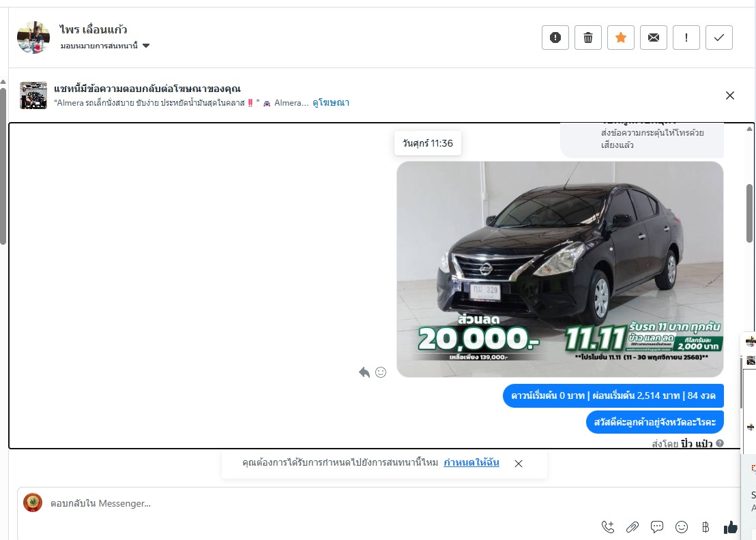Click the contact name ไพร เลื่อนแก้ว
The height and width of the screenshot is (540, 756).
pos(93,29)
